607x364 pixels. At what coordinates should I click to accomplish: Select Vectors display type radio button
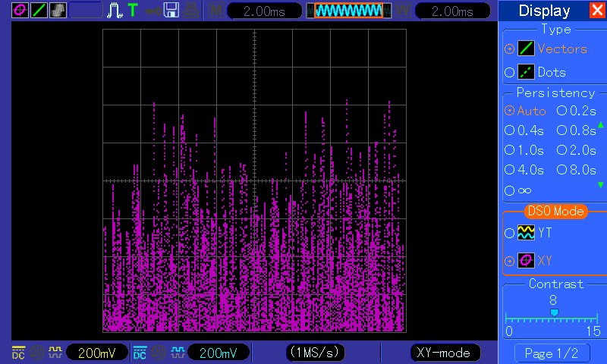509,49
